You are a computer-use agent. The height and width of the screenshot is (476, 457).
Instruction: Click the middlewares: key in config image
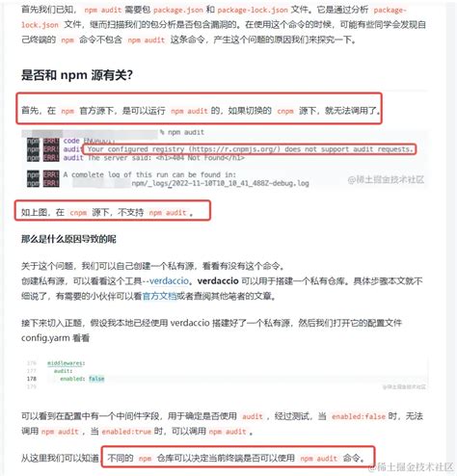click(67, 363)
